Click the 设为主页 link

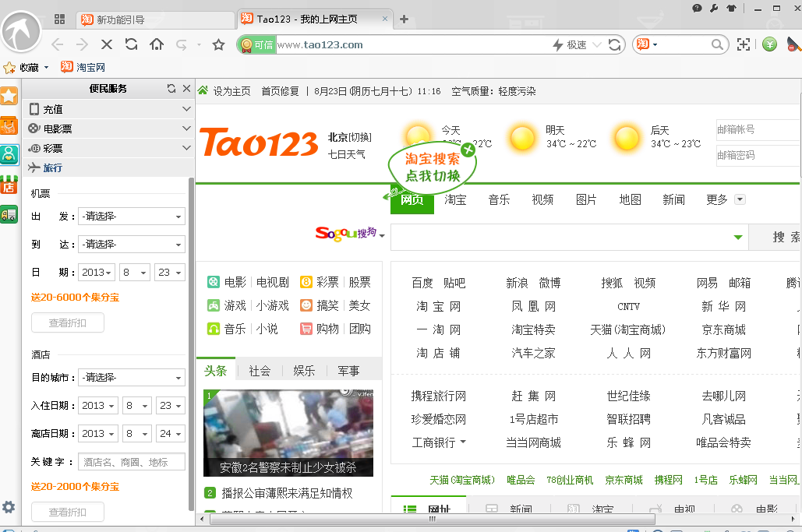(x=231, y=91)
